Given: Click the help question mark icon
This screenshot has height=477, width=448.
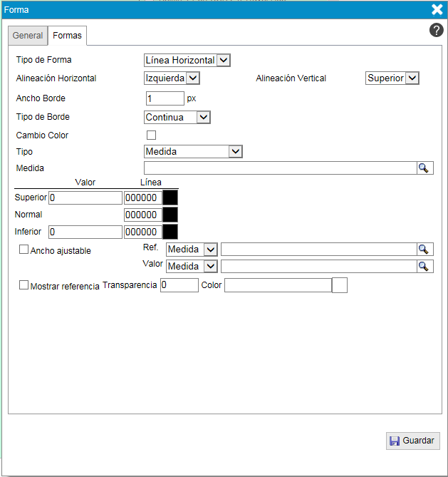Looking at the screenshot, I should [x=437, y=30].
